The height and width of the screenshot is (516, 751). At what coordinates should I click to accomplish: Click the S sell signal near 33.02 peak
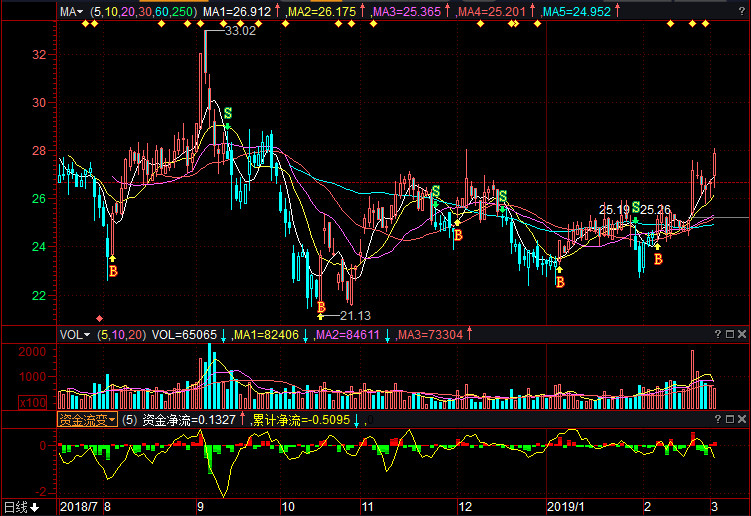(228, 114)
